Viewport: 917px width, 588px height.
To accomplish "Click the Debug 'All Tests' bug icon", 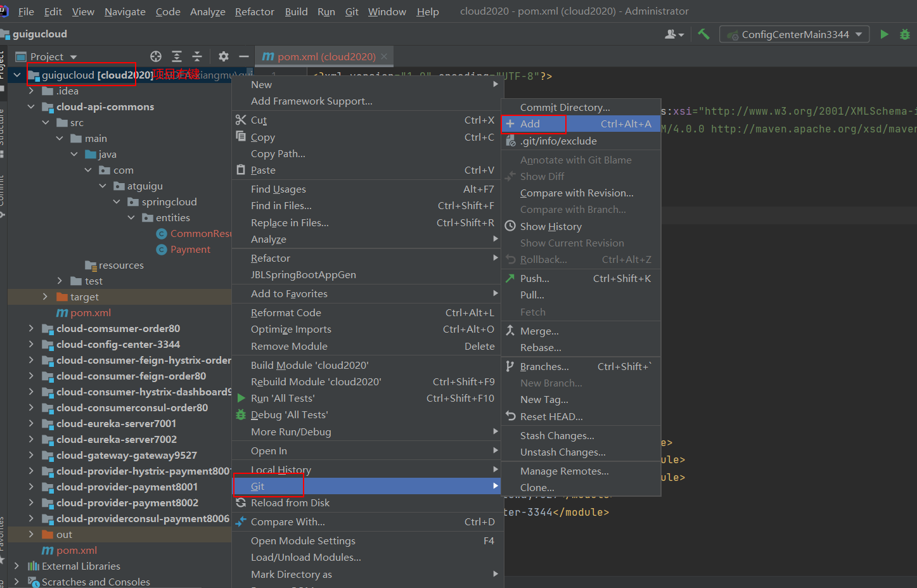I will click(241, 414).
